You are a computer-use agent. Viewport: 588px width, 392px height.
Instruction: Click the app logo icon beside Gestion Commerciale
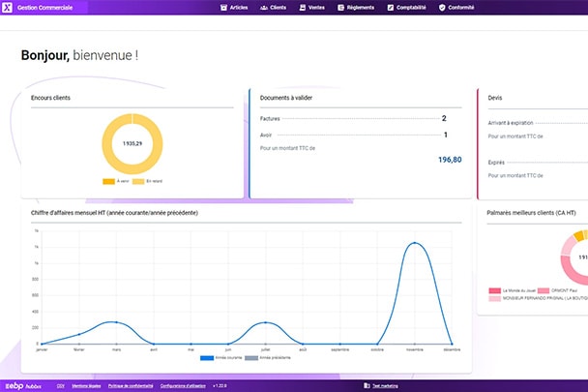(x=7, y=7)
